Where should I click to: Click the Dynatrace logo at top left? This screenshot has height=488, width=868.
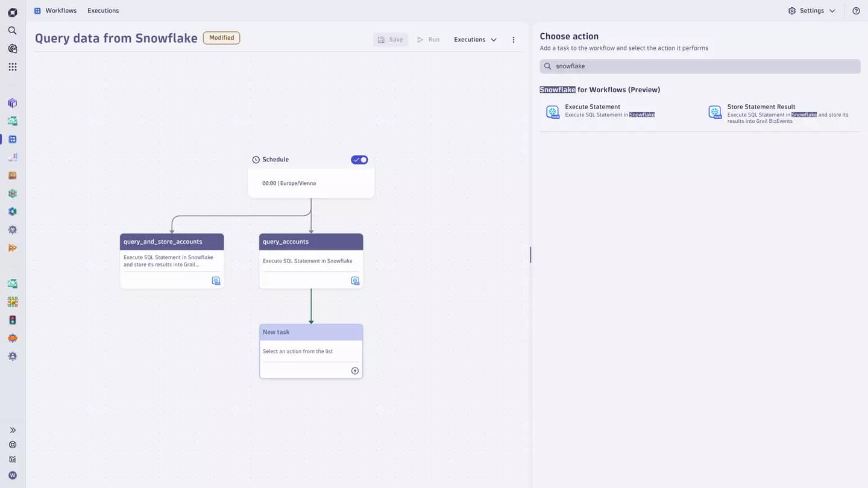pos(13,11)
